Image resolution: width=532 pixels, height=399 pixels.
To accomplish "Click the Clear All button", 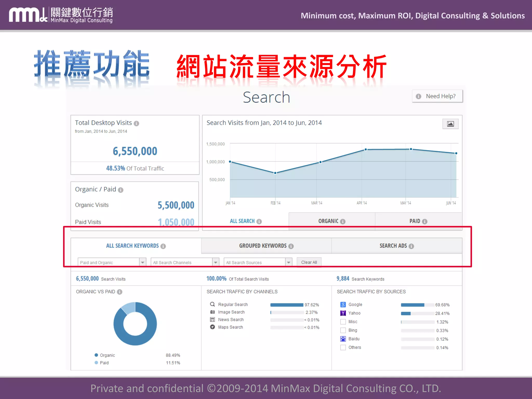I will (309, 262).
